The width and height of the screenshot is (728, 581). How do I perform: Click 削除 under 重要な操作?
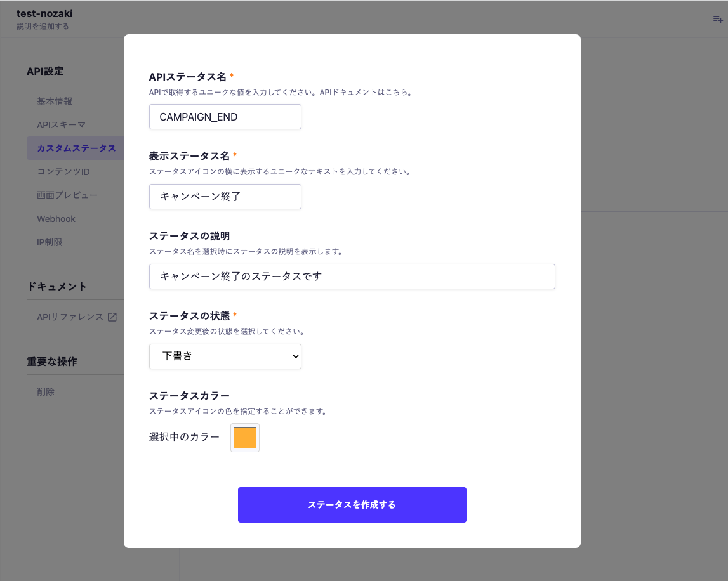click(x=46, y=392)
